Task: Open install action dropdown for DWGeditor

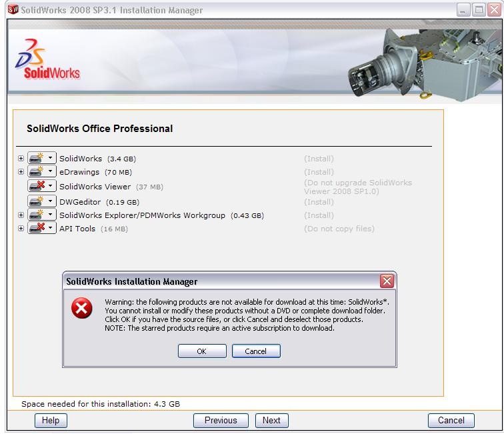Action: click(x=51, y=201)
